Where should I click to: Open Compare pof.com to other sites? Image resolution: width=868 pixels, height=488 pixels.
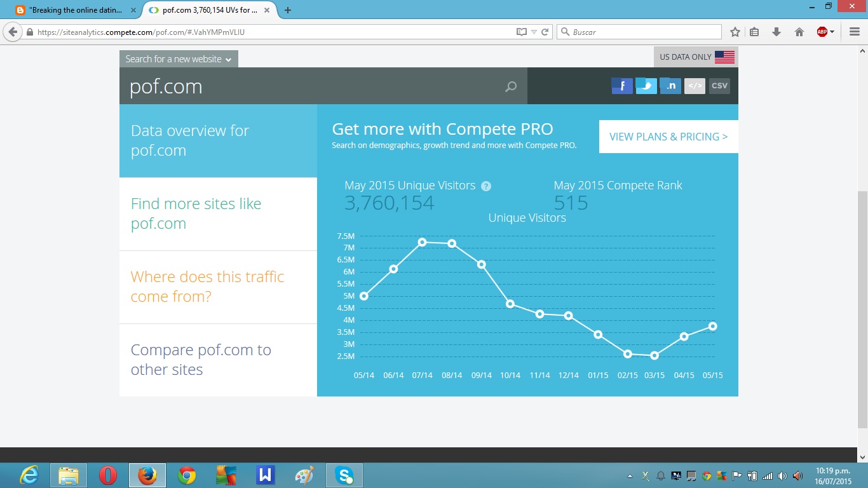[218, 360]
